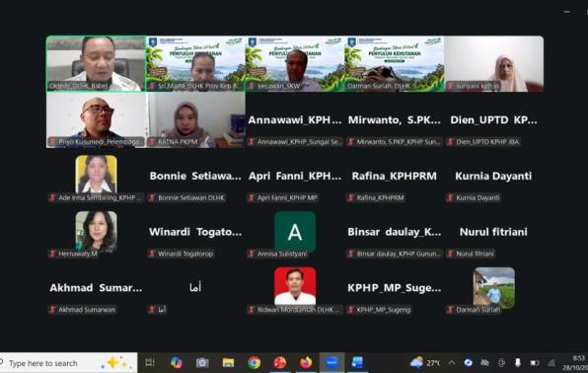The height and width of the screenshot is (373, 588).
Task: Click the red round app icon left of Firefox
Action: (280, 362)
